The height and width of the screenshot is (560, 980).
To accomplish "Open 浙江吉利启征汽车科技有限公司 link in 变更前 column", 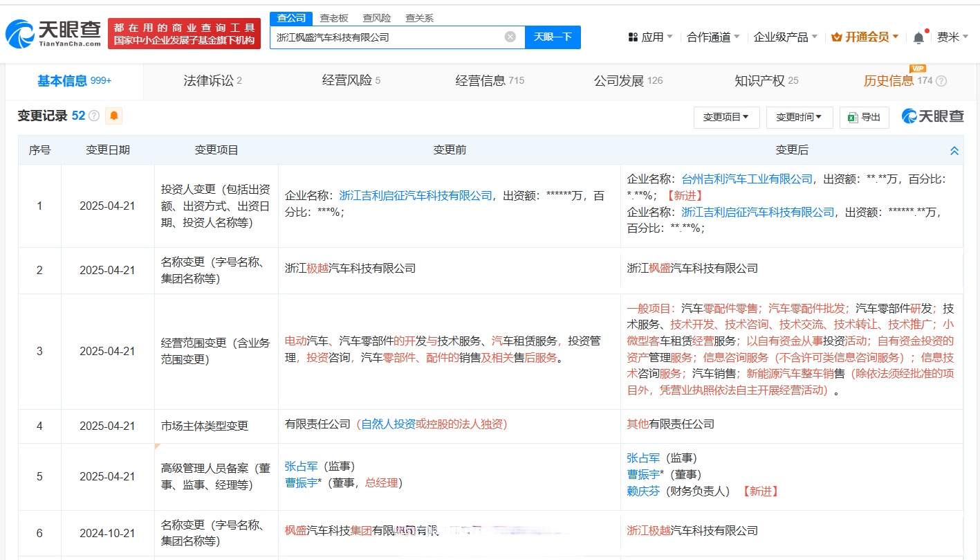I will click(x=416, y=196).
